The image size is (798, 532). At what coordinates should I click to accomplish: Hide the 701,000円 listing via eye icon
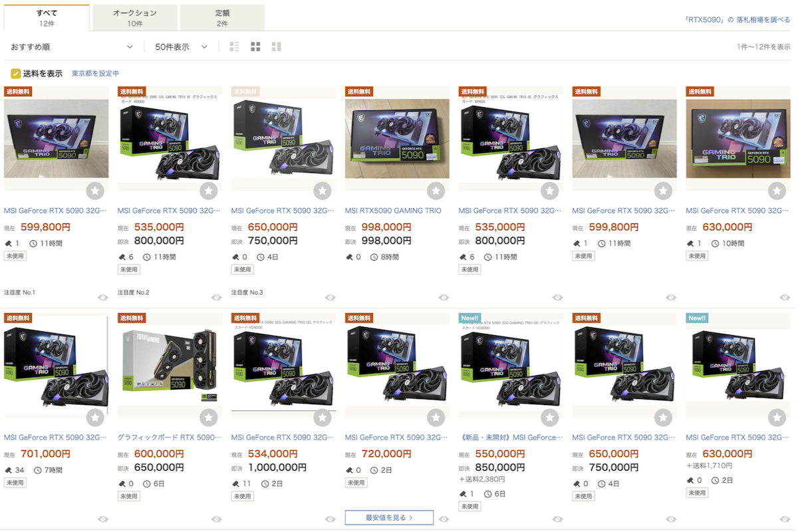[x=103, y=519]
